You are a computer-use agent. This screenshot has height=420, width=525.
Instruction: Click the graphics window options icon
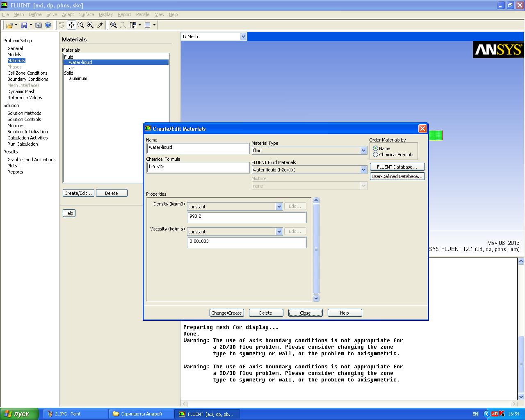(148, 25)
